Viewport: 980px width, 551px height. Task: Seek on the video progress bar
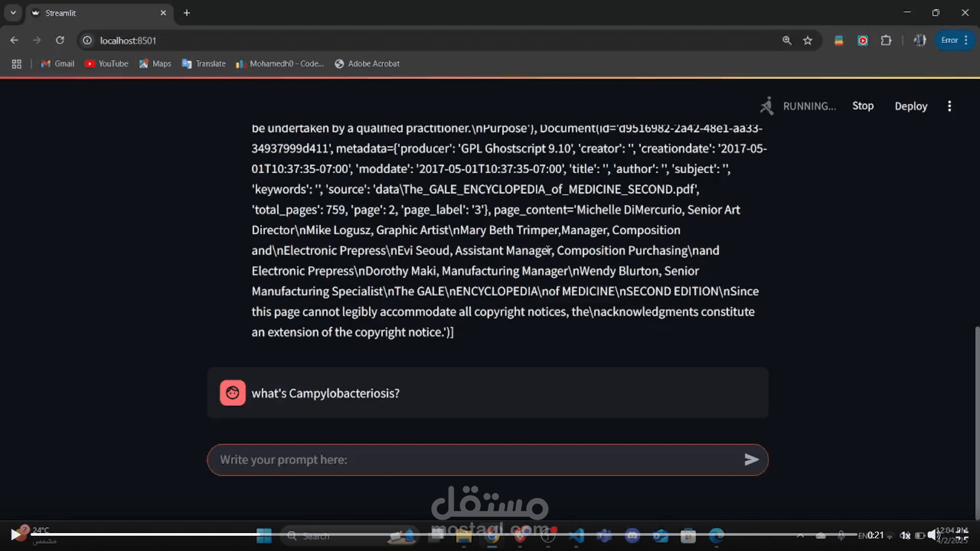point(444,534)
